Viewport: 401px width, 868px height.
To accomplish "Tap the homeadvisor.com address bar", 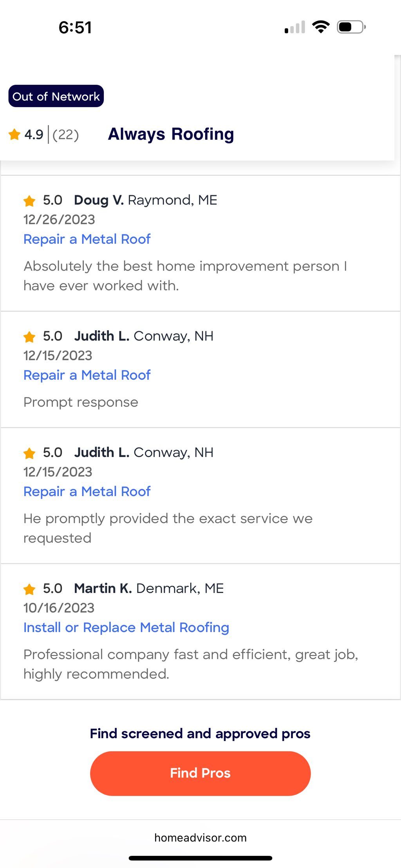I will 200,837.
